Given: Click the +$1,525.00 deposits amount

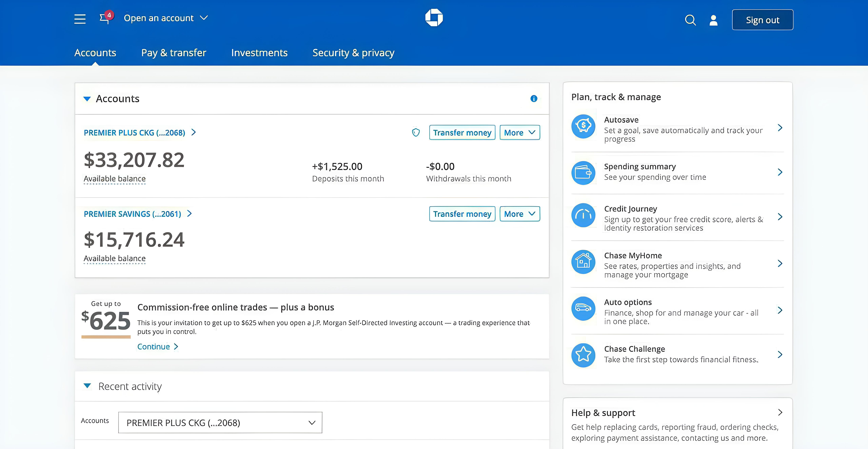Looking at the screenshot, I should point(337,166).
